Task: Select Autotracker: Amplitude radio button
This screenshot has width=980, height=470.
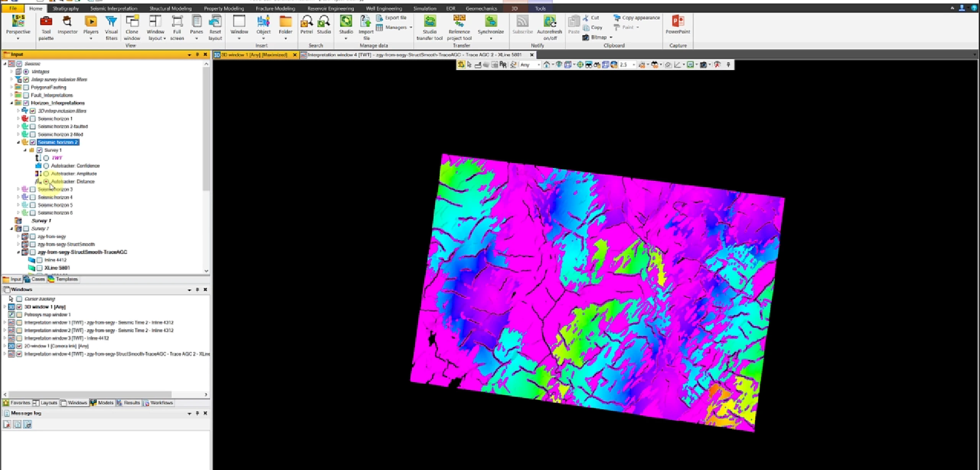Action: pos(46,174)
